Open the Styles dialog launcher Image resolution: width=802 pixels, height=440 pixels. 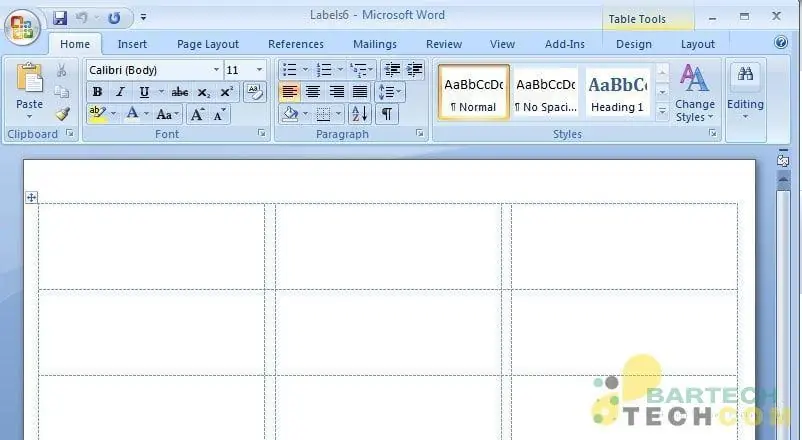[712, 134]
